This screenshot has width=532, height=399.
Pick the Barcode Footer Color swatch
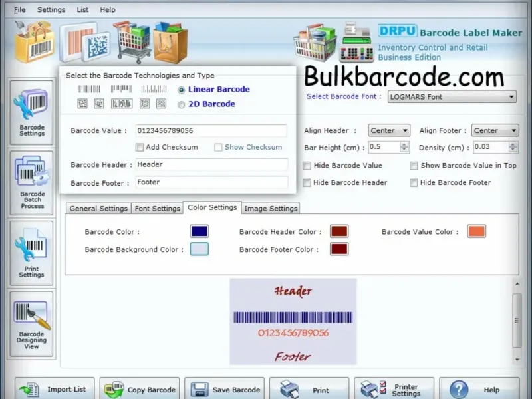pos(339,249)
